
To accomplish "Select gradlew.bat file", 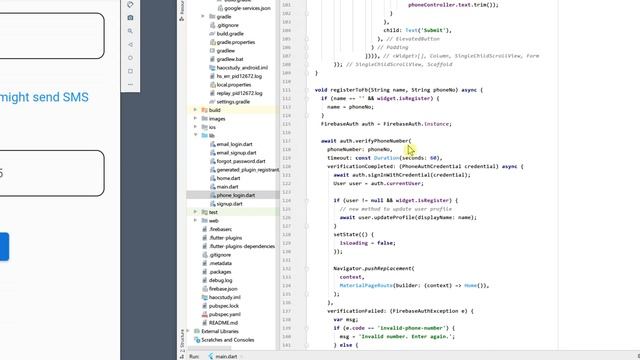I will click(227, 59).
